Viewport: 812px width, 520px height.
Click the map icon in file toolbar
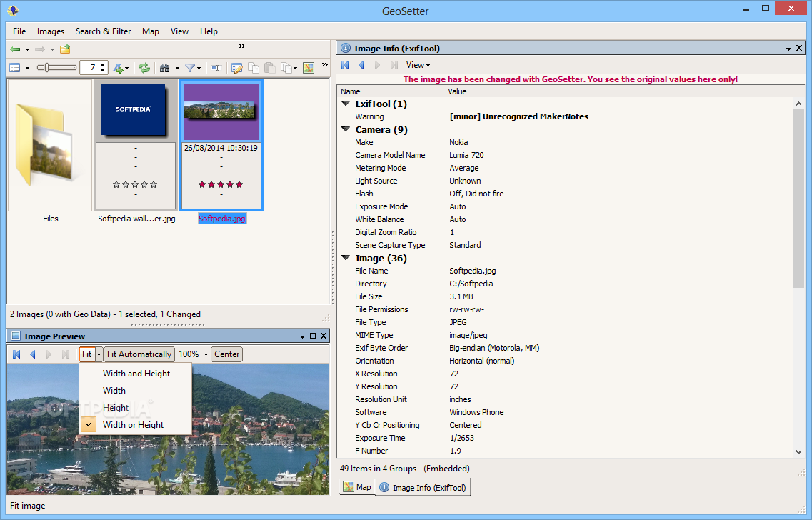[x=309, y=68]
